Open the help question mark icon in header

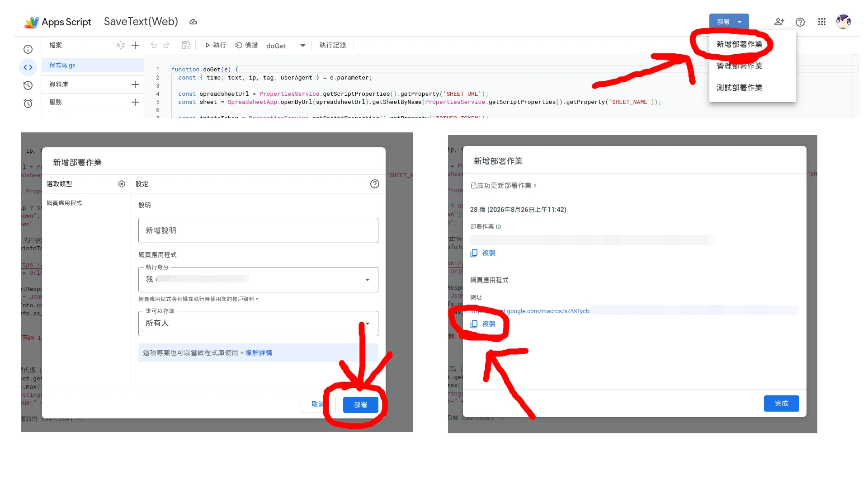click(800, 22)
